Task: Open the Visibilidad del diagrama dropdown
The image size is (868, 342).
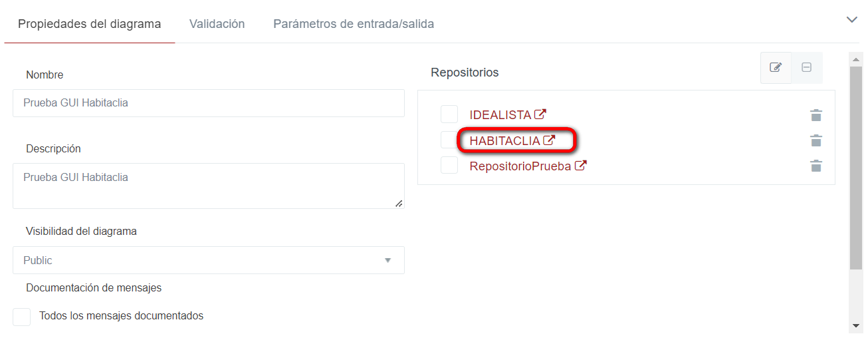Action: [208, 260]
